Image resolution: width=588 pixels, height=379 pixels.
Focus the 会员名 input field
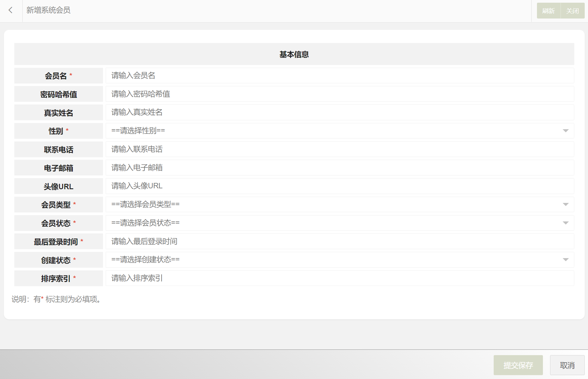tap(339, 76)
